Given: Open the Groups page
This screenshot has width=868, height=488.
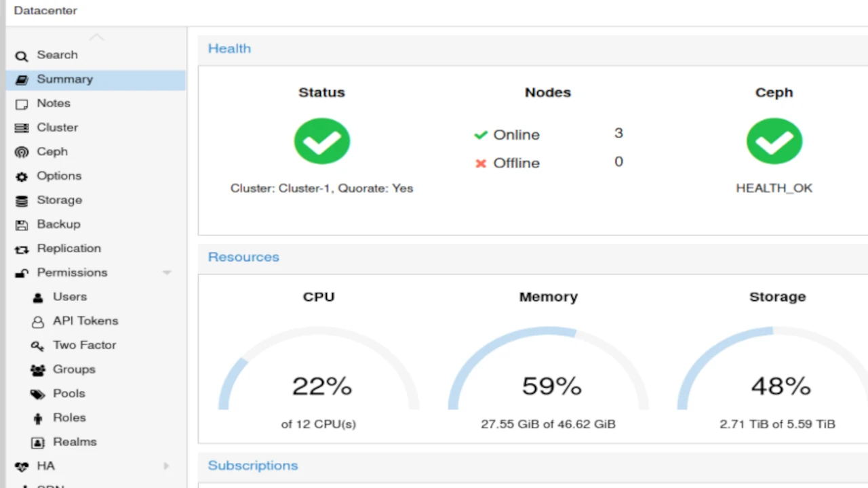Looking at the screenshot, I should pyautogui.click(x=74, y=369).
